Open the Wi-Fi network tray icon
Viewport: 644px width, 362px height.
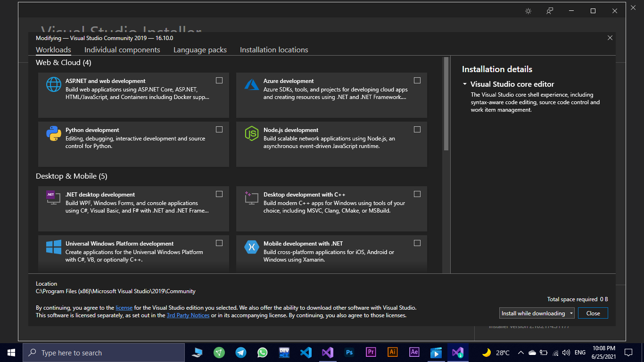555,353
